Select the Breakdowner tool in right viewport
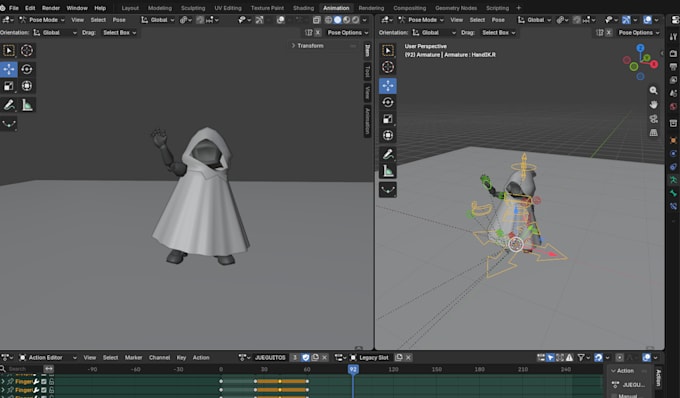Image resolution: width=680 pixels, height=398 pixels. coord(388,190)
